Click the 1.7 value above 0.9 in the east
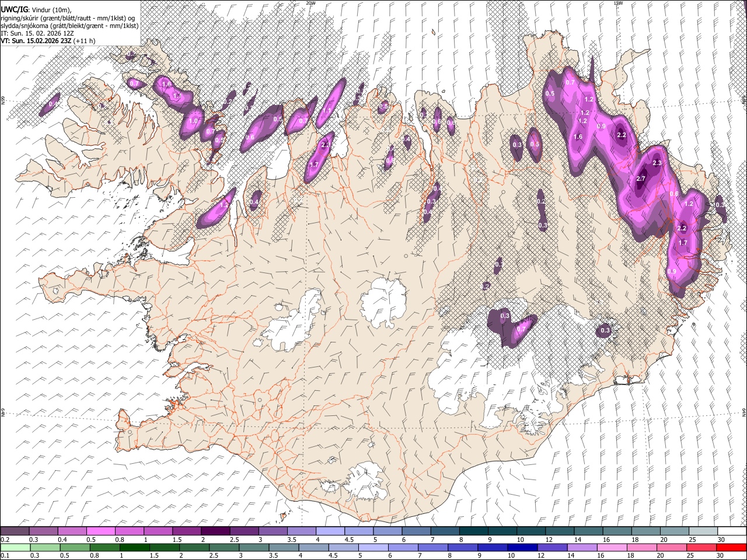This screenshot has height=560, width=747. coord(683,243)
